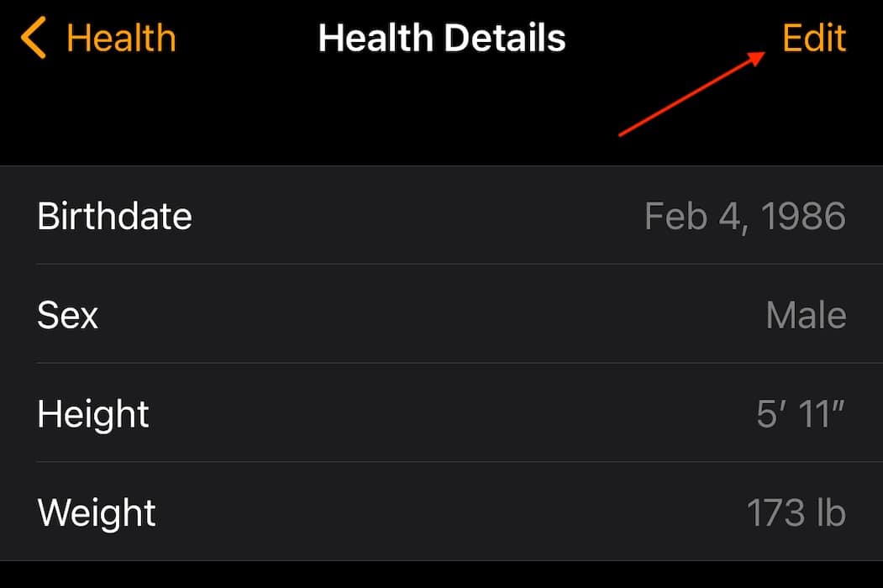
Task: Click the divider between Height and Weight rows
Action: click(459, 462)
